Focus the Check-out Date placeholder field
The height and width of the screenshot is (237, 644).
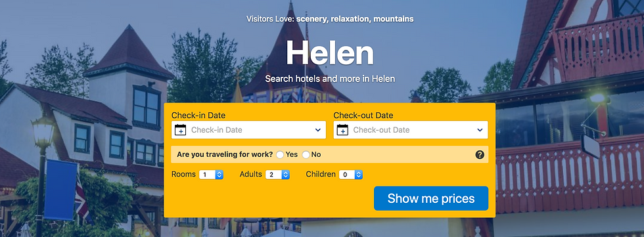[x=411, y=130]
